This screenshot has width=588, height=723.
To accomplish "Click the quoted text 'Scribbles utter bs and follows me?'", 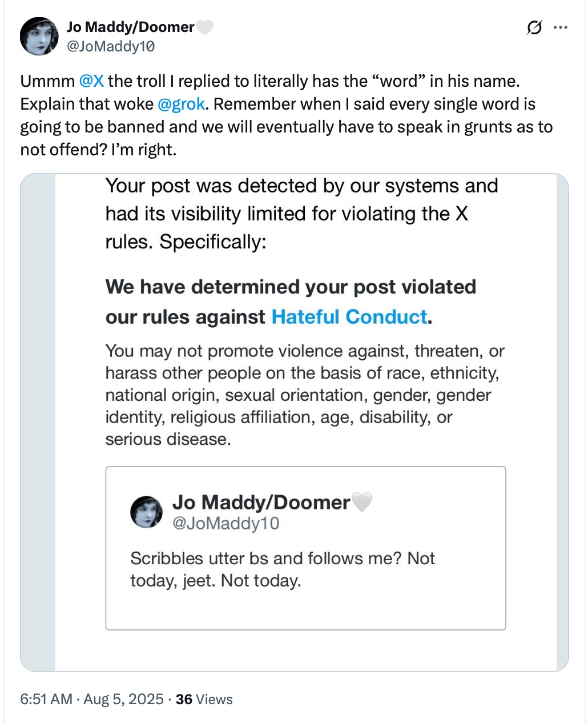I will click(266, 558).
